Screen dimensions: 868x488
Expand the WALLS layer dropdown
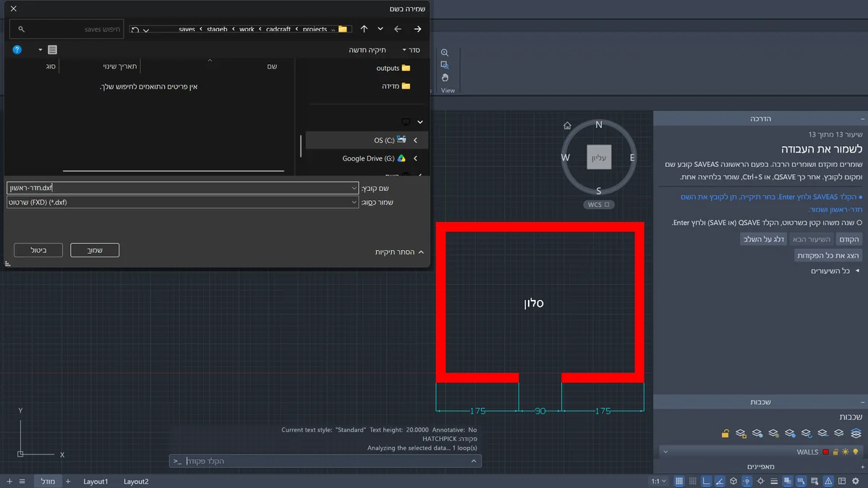click(x=665, y=452)
